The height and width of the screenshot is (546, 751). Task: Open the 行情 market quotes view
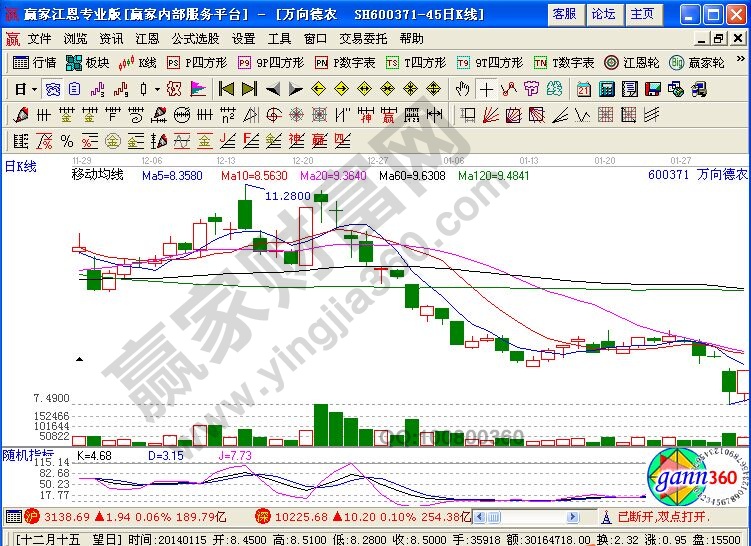[36, 62]
